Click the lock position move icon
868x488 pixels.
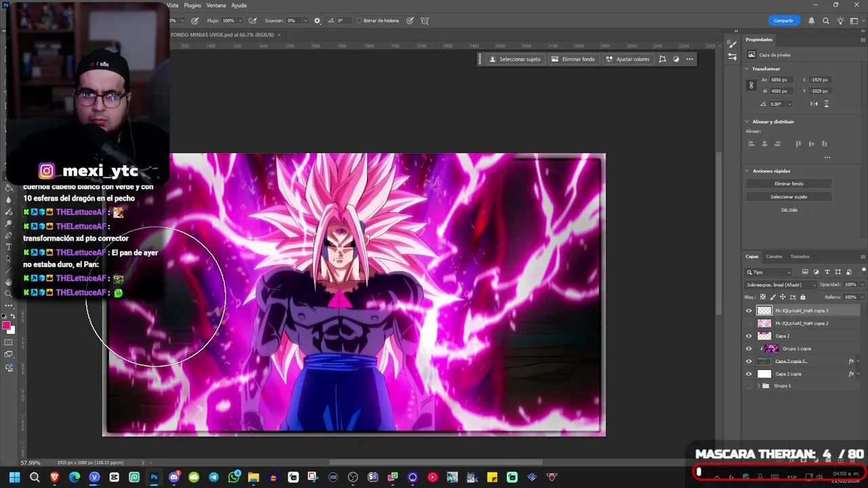(783, 297)
